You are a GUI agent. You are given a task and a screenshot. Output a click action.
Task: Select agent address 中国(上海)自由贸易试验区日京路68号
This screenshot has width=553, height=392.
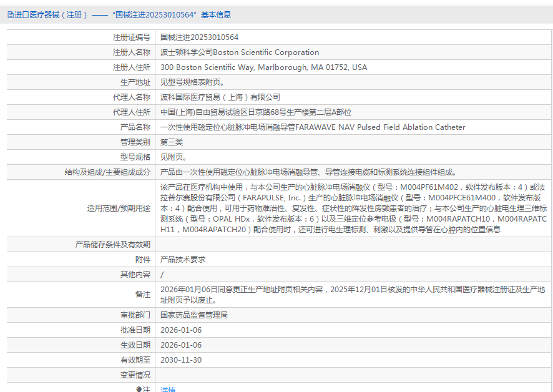pyautogui.click(x=223, y=112)
